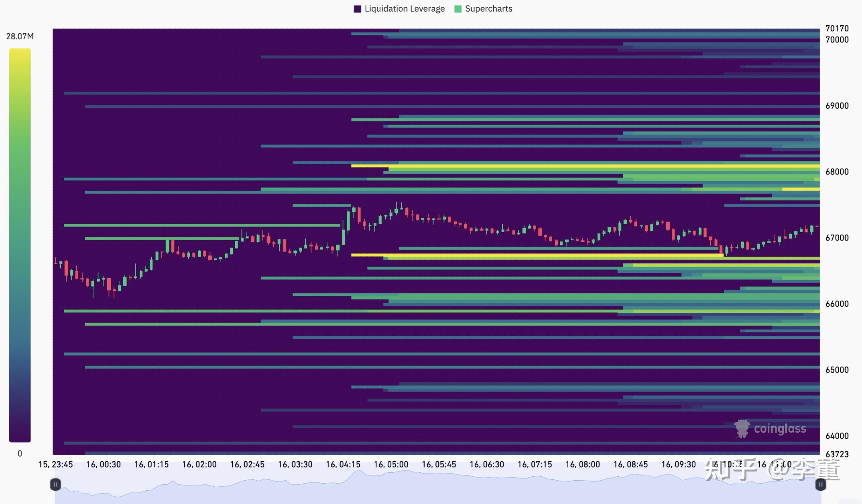
Task: Click the 28.07M color scale maximum label
Action: click(x=20, y=36)
